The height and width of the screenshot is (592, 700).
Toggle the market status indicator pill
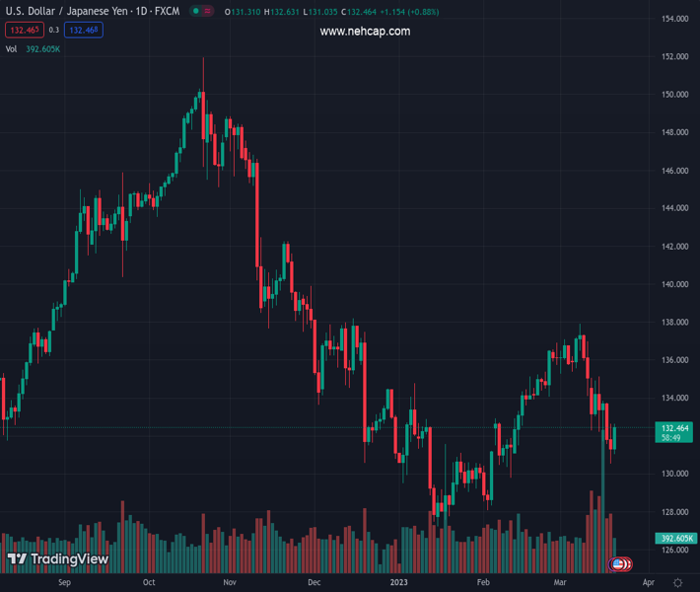pyautogui.click(x=204, y=12)
